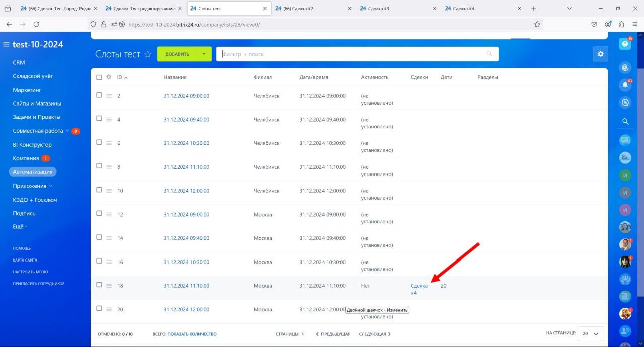
Task: Open grid column settings gear in header
Action: pyautogui.click(x=109, y=77)
